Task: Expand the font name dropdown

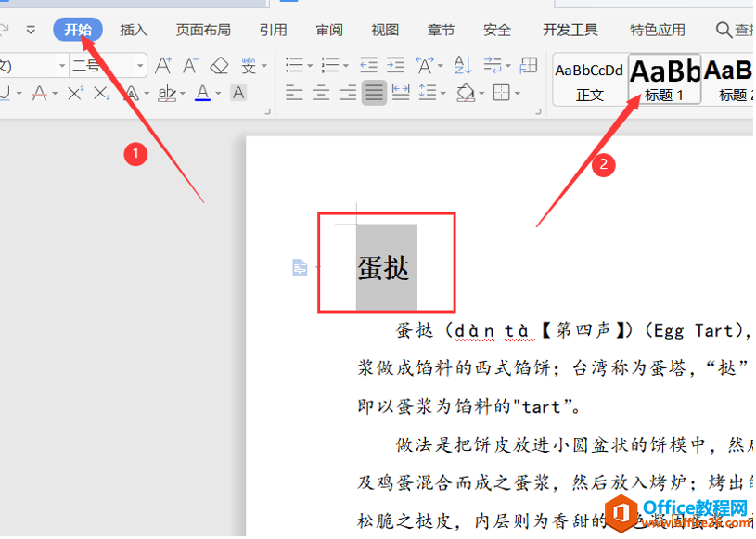Action: pyautogui.click(x=62, y=65)
